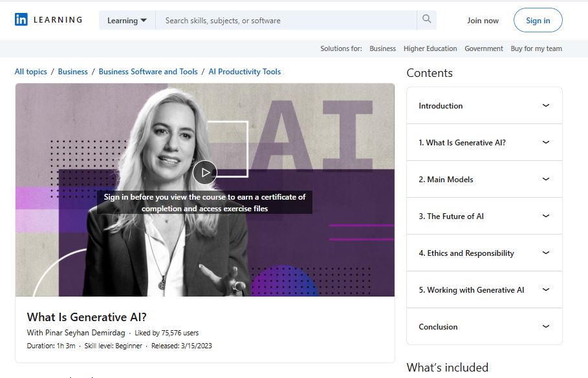Select Buy for my team link
The image size is (588, 378).
[x=536, y=48]
